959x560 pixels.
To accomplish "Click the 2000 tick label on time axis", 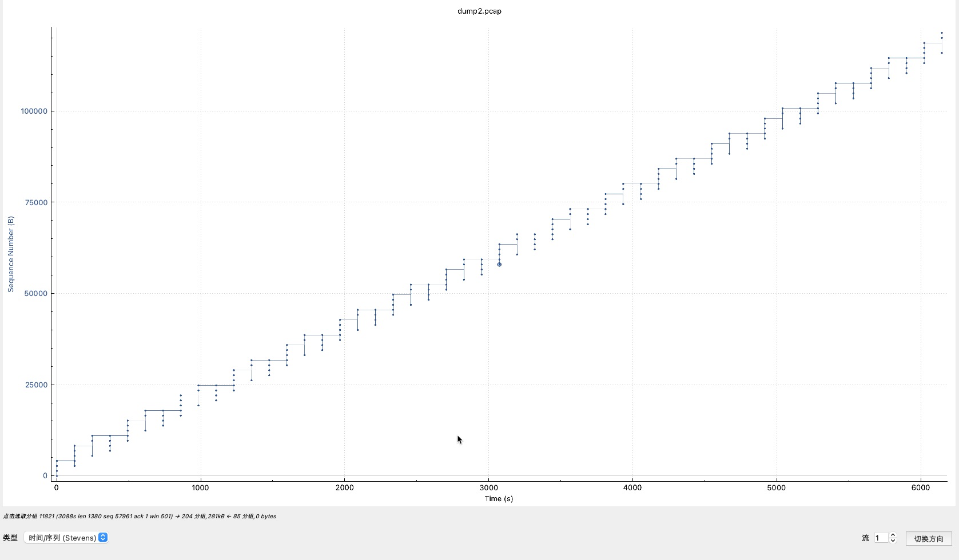I will [x=344, y=487].
